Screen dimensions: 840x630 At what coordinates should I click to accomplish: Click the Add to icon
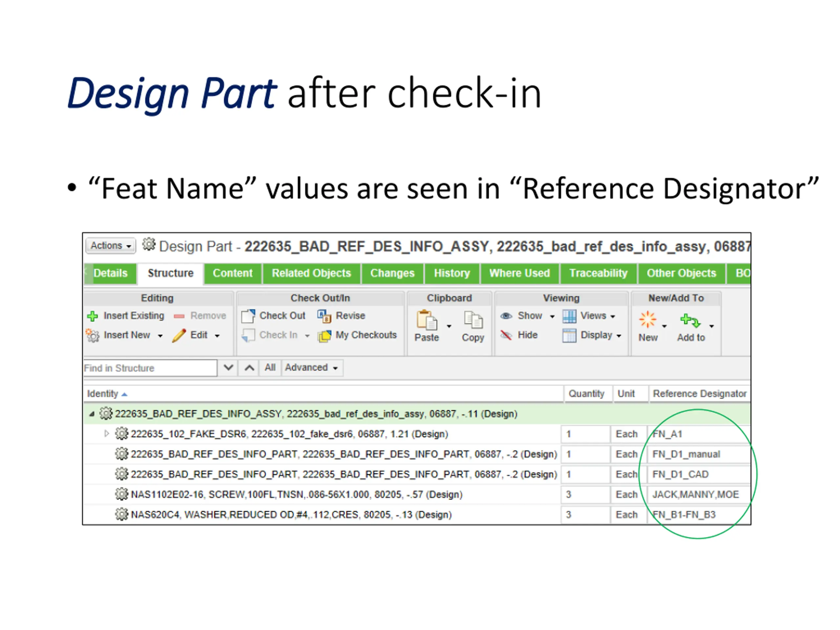(690, 321)
